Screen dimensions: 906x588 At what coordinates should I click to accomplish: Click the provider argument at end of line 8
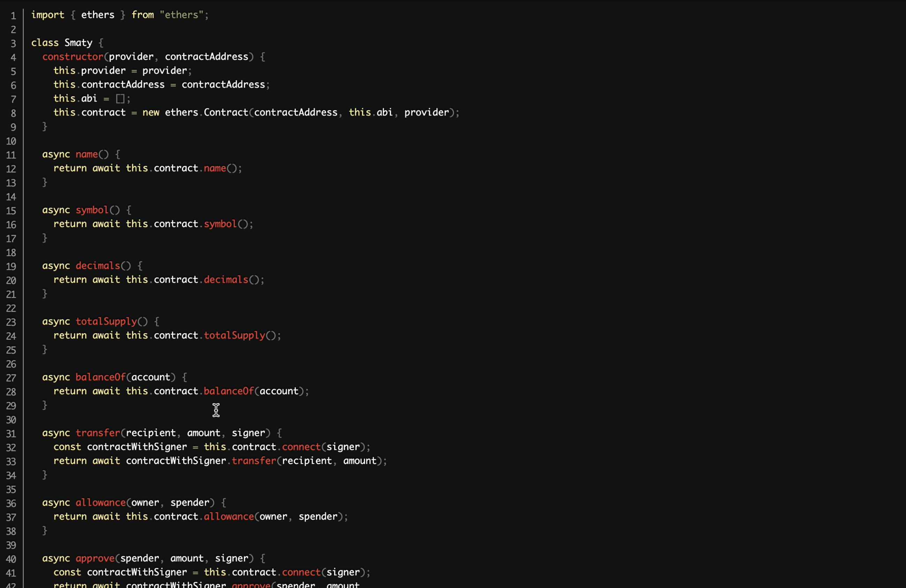click(426, 113)
